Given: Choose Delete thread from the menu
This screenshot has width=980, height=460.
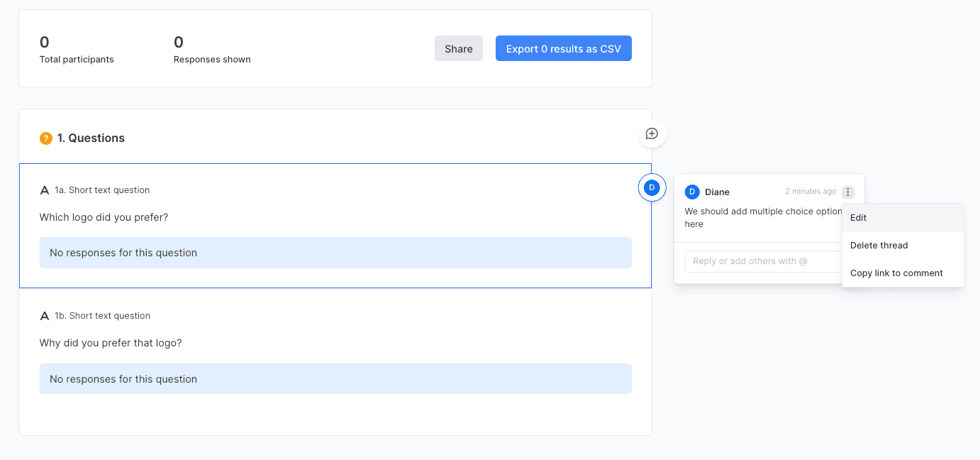Looking at the screenshot, I should (879, 246).
